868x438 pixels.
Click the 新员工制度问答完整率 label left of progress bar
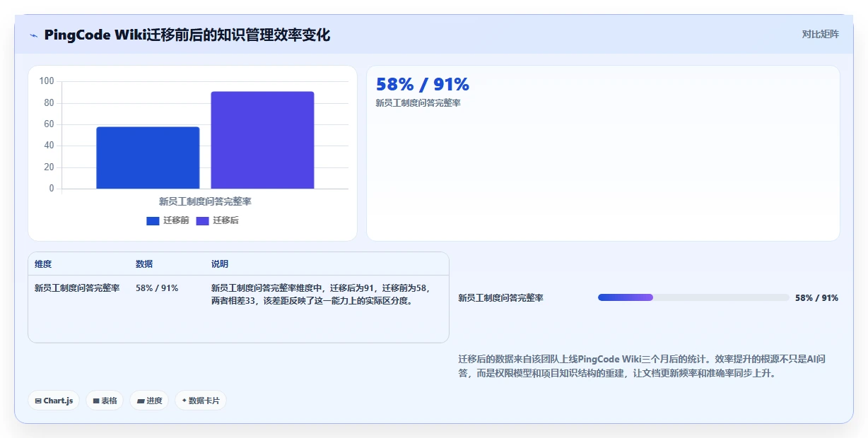pyautogui.click(x=500, y=298)
